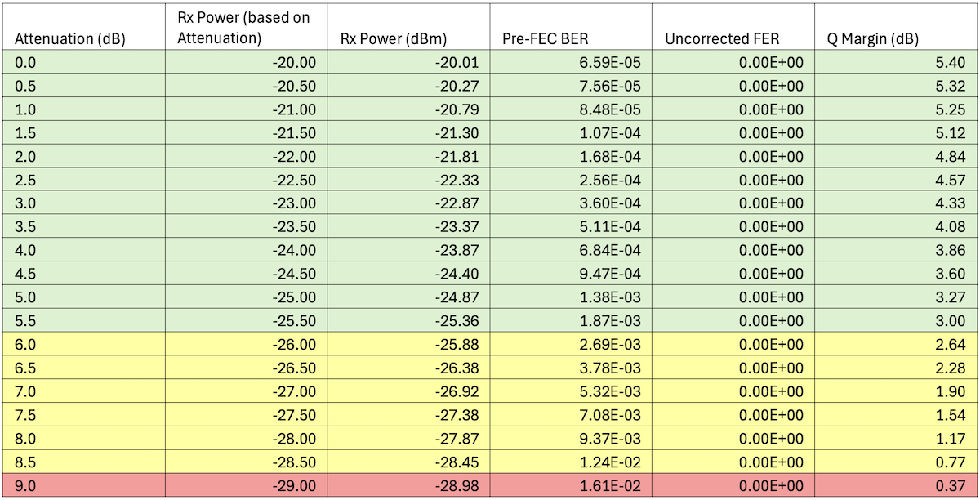The width and height of the screenshot is (980, 500).
Task: Click Pre-FEC BER value 2.56E-04
Action: pyautogui.click(x=572, y=180)
